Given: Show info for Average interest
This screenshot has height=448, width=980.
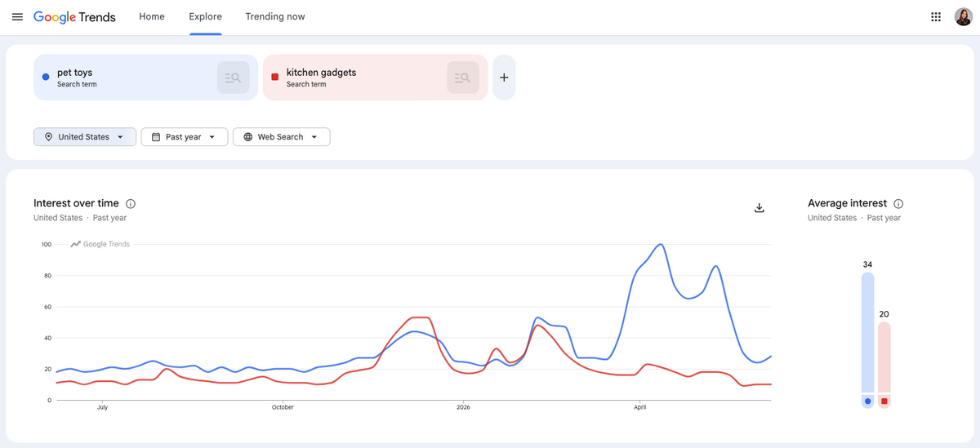Looking at the screenshot, I should tap(898, 204).
